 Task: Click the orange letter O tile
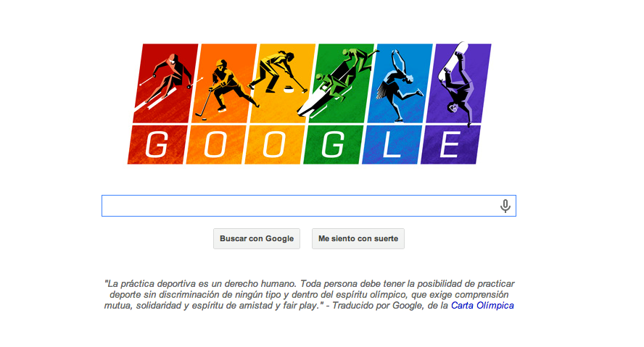click(215, 145)
